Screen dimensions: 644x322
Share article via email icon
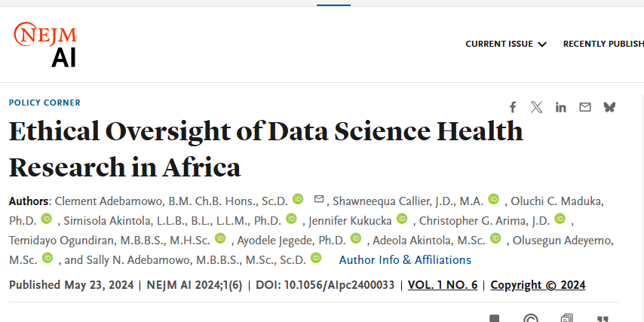click(584, 107)
